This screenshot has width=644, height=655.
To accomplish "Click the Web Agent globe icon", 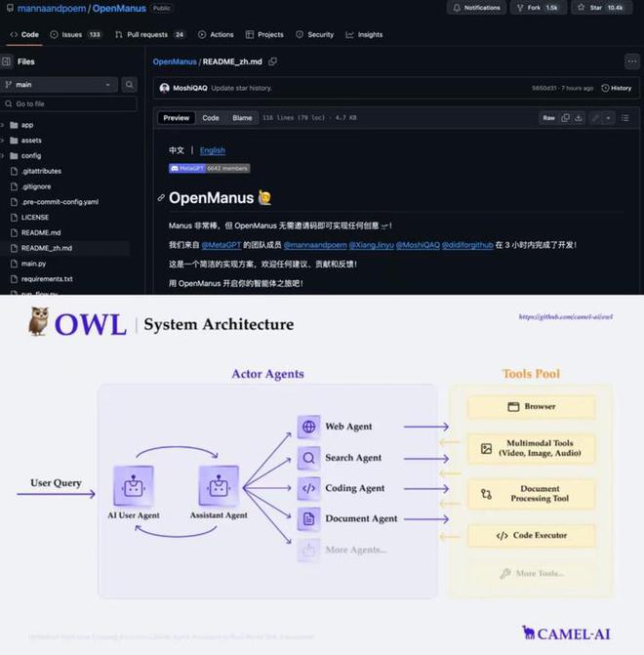I will click(x=308, y=427).
